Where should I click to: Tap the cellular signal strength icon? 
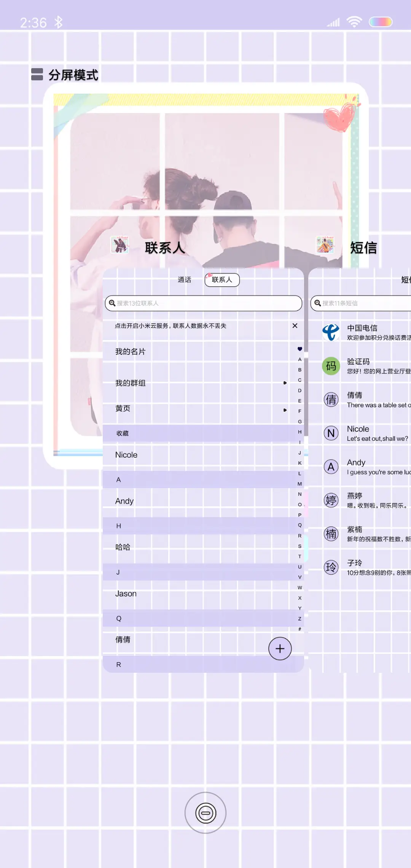pyautogui.click(x=333, y=23)
